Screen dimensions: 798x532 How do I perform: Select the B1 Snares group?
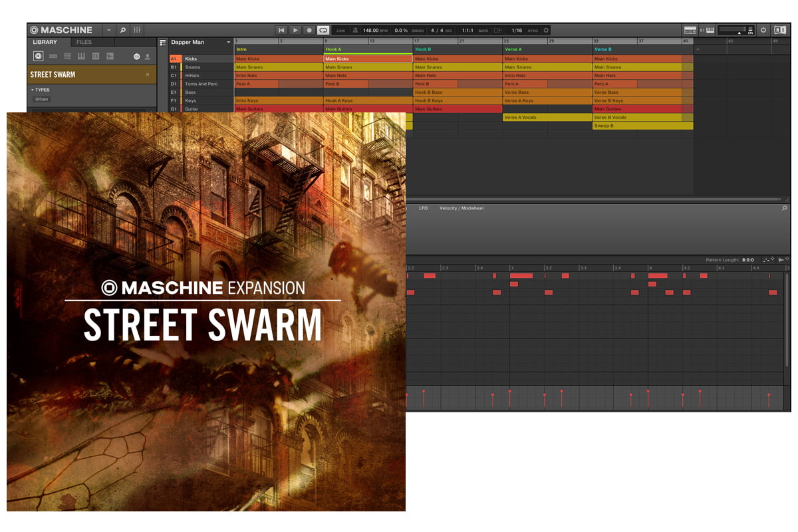[201, 67]
